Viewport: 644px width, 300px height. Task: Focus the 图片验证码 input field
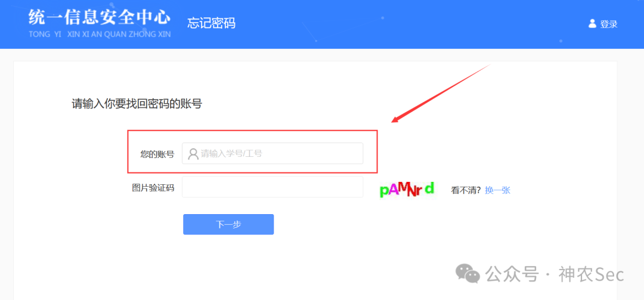point(273,187)
